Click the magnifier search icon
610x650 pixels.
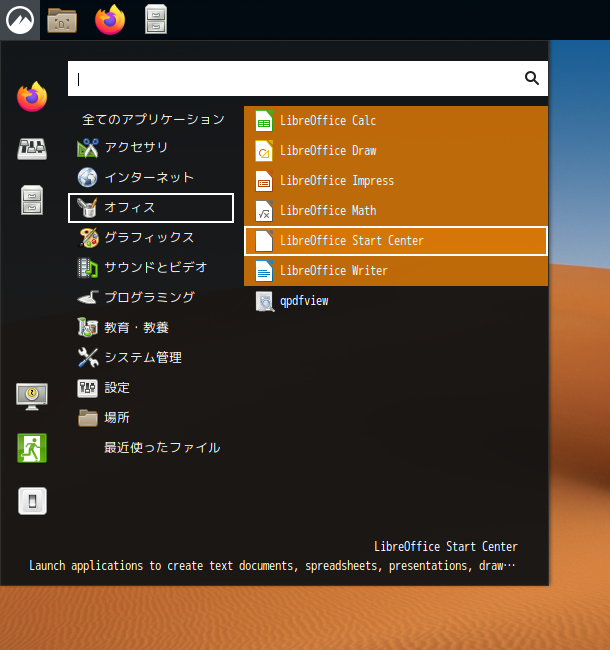532,78
